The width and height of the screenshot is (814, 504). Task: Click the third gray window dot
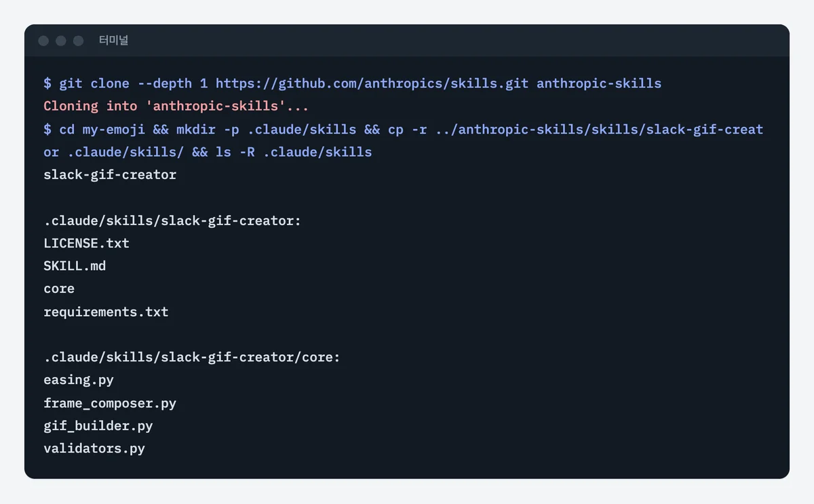pos(79,41)
